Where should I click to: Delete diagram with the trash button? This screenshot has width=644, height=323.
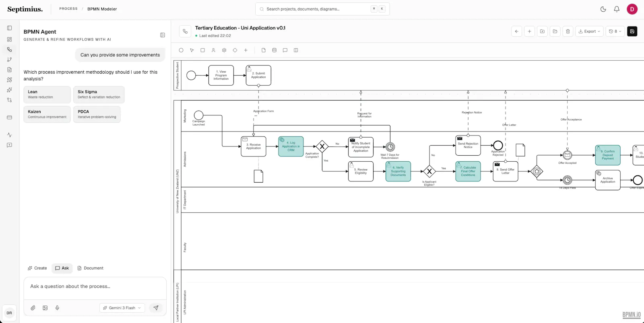568,31
